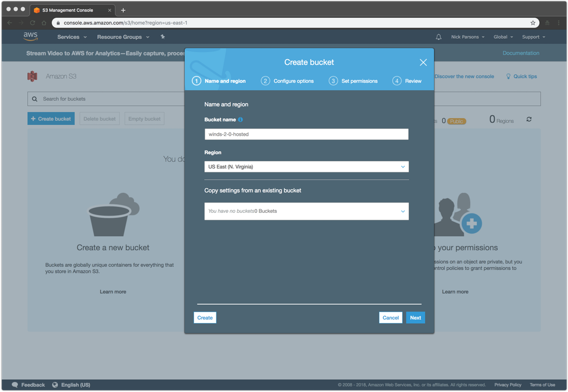Image resolution: width=568 pixels, height=392 pixels.
Task: Go to Set permissions step
Action: pos(353,81)
